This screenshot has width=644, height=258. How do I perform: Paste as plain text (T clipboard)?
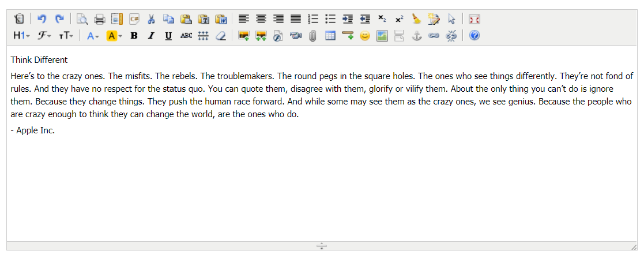(x=204, y=19)
